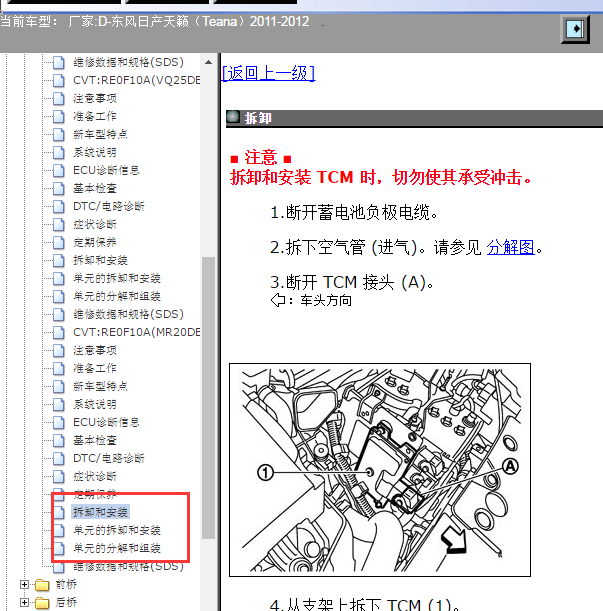The image size is (603, 611).
Task: Click page icon beside 症状诊断 in MR20DE section
Action: (x=58, y=476)
